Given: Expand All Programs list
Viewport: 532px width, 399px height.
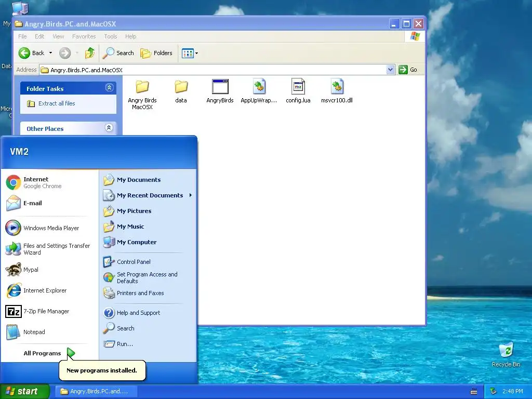Looking at the screenshot, I should pos(49,353).
